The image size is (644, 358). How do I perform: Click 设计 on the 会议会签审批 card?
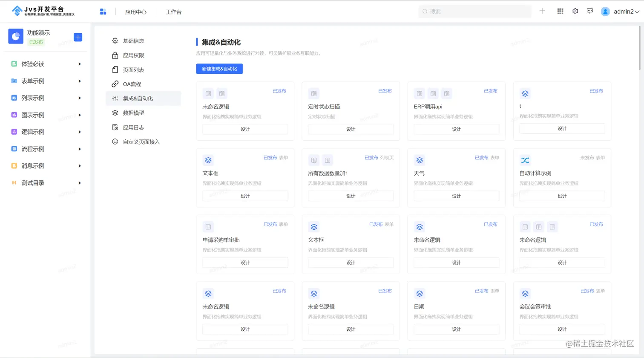pyautogui.click(x=562, y=329)
